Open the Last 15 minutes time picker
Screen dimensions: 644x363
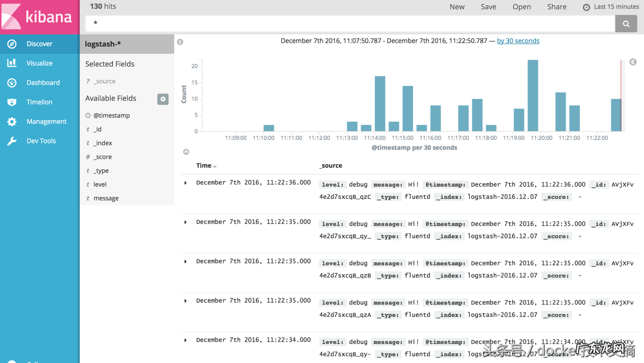pos(611,7)
